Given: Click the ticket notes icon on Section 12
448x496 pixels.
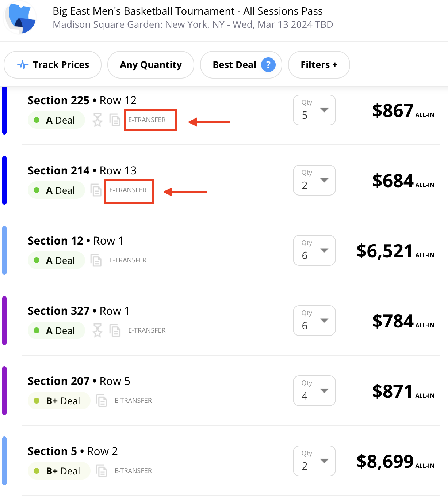Looking at the screenshot, I should tap(96, 260).
